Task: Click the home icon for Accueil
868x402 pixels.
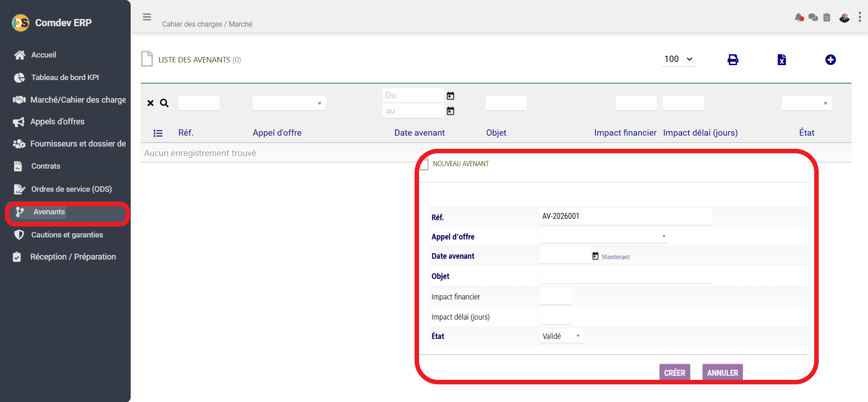Action: [x=19, y=55]
